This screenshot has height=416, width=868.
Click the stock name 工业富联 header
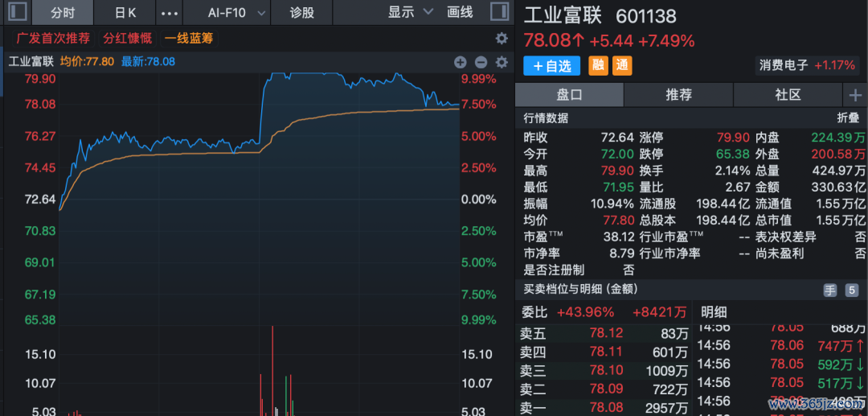[x=563, y=15]
